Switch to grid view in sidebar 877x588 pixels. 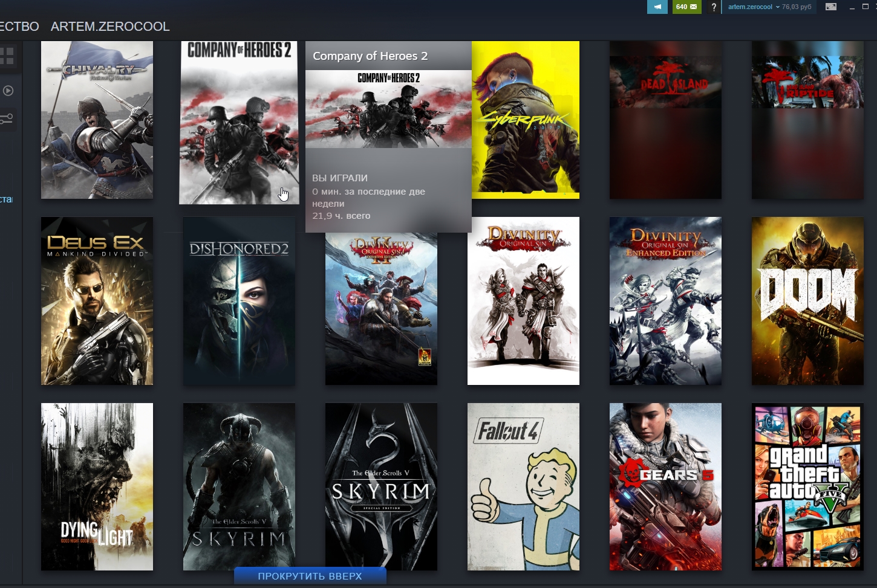[6, 57]
